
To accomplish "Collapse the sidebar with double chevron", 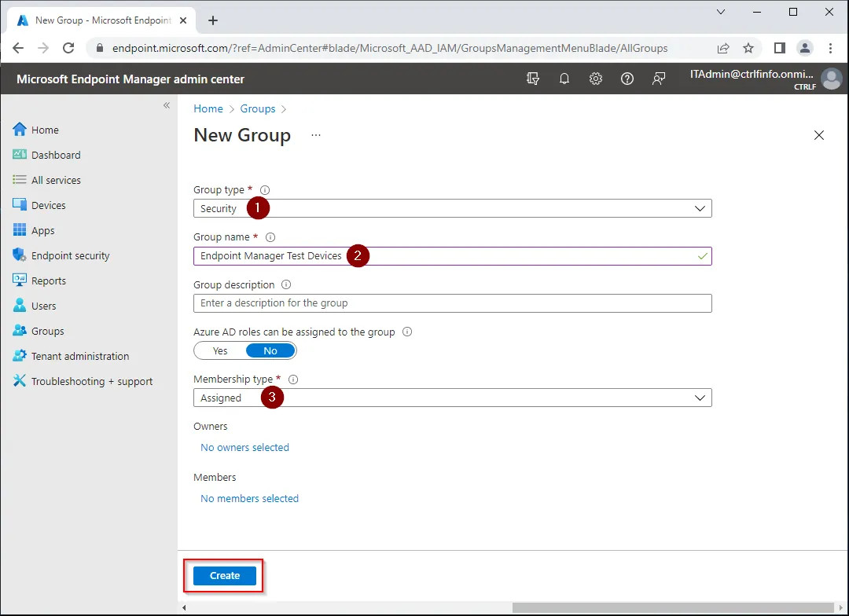I will tap(167, 105).
